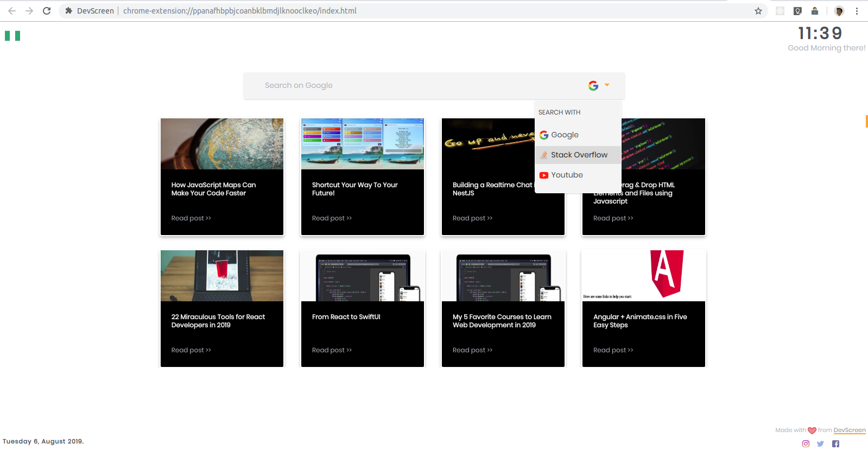
Task: Expand the search engine dropdown arrow
Action: (x=607, y=85)
